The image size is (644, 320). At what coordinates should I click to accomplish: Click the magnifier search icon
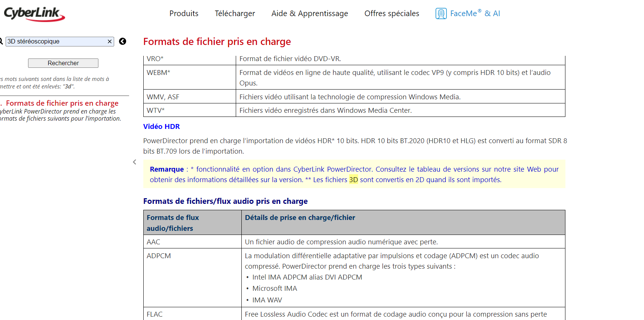[x=1, y=41]
